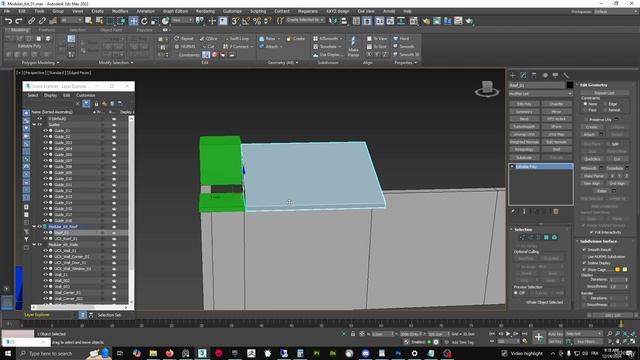640x360 pixels.
Task: Enable the Preserve UVs checkbox
Action: coord(586,120)
